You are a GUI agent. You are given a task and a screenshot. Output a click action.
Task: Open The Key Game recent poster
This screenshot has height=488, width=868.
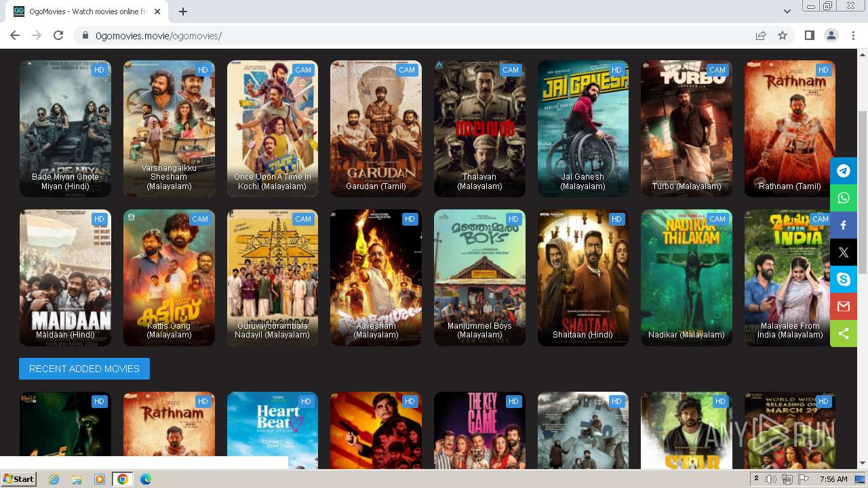[x=479, y=430]
